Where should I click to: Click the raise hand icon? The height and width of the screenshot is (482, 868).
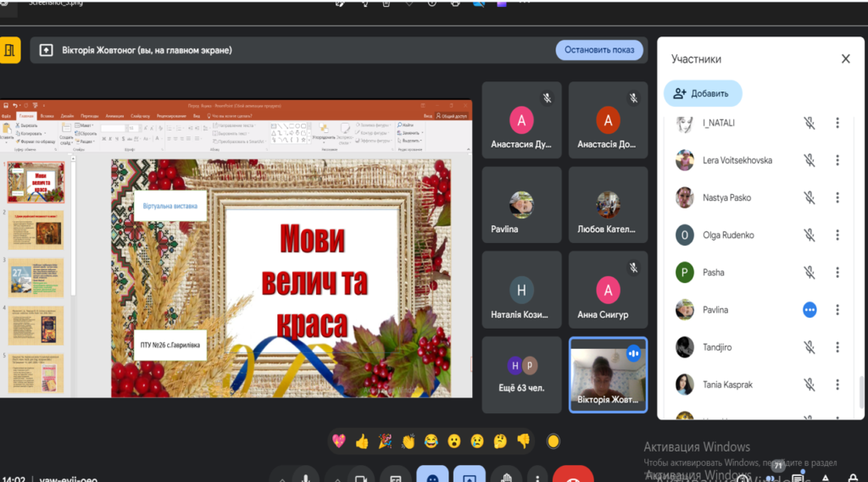506,477
